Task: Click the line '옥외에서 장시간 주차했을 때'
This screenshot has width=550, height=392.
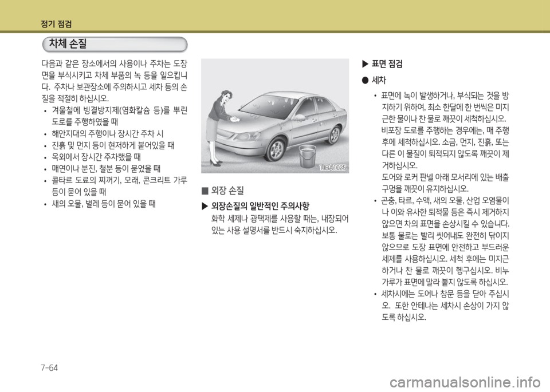Action: [96, 157]
